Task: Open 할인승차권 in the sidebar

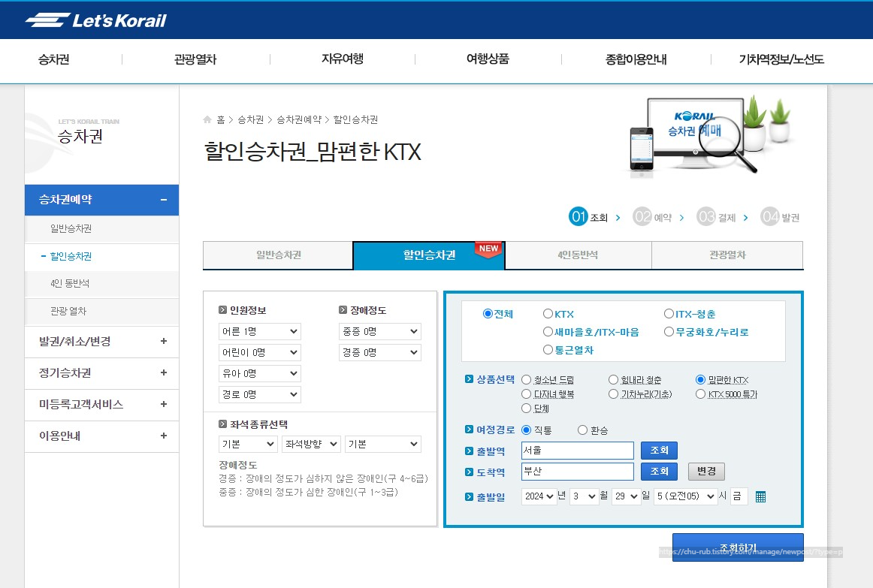Action: pyautogui.click(x=71, y=256)
